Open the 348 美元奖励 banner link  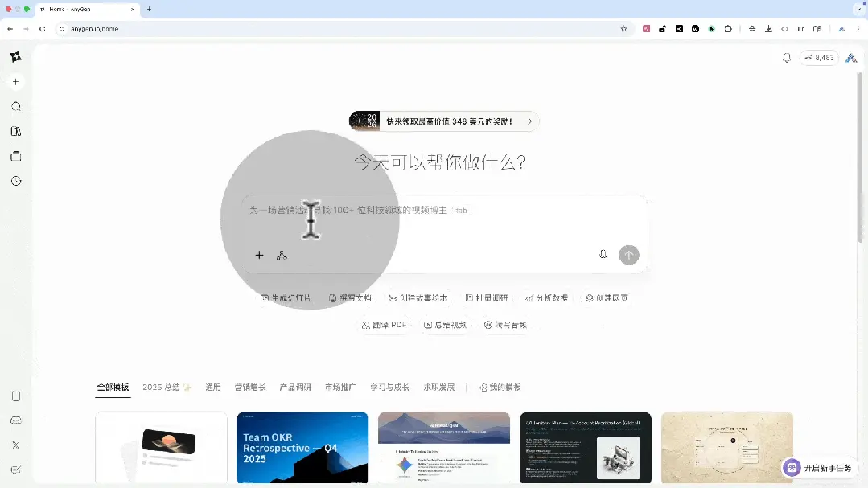click(x=443, y=121)
